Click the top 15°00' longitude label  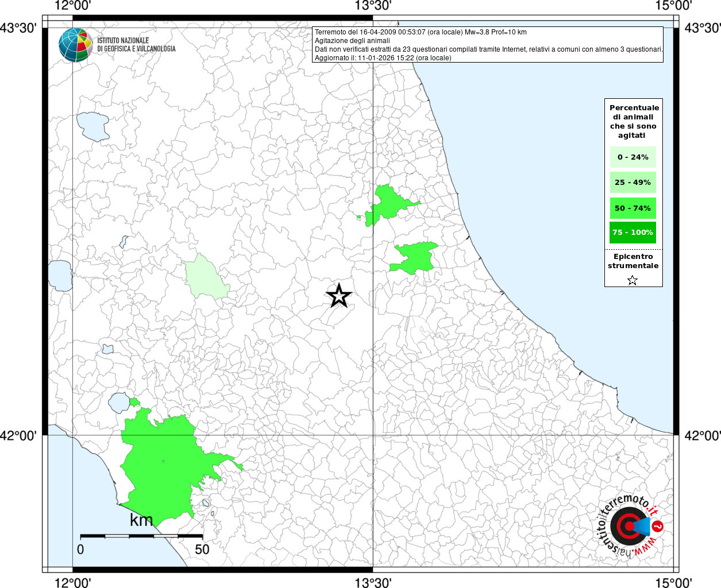coord(673,6)
